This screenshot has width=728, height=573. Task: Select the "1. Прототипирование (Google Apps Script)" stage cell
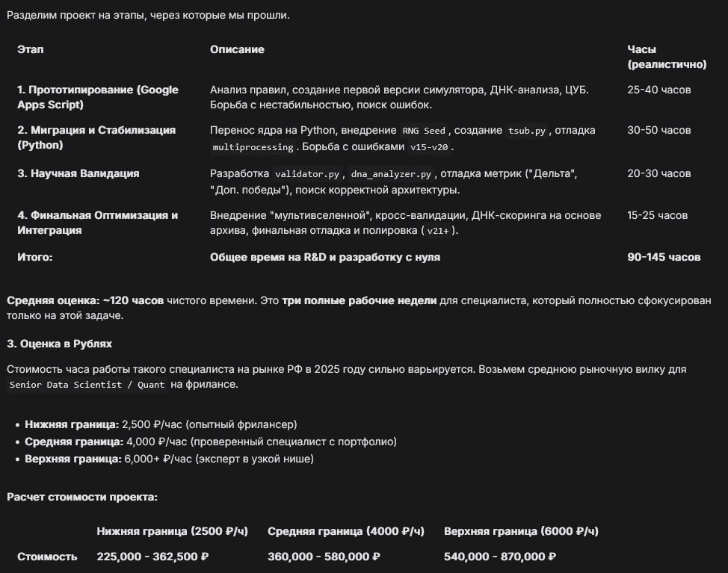point(98,97)
